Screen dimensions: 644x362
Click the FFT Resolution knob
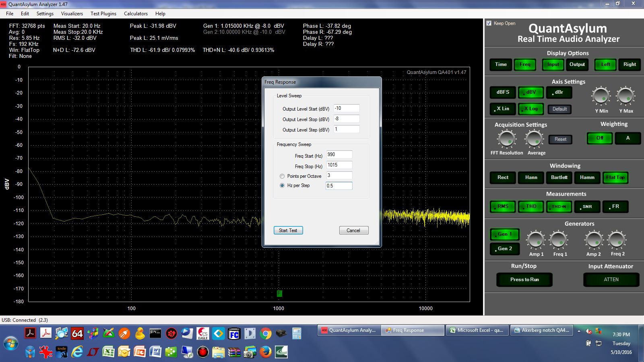point(507,139)
